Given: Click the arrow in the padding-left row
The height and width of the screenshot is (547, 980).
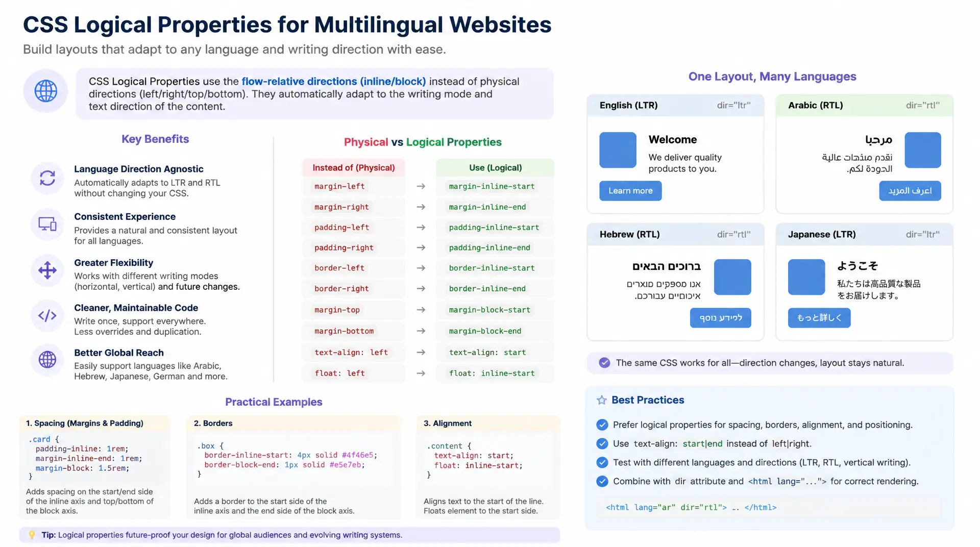Looking at the screenshot, I should [x=421, y=228].
